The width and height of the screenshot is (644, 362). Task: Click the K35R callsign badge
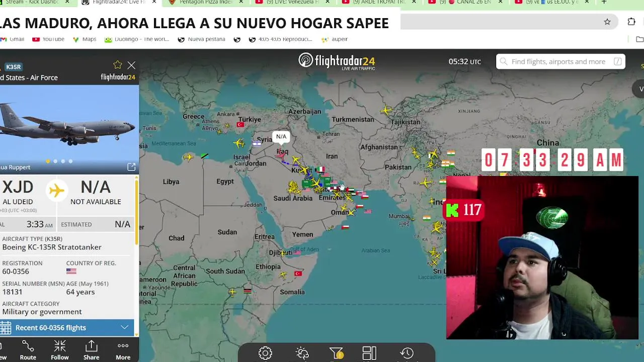pyautogui.click(x=14, y=67)
